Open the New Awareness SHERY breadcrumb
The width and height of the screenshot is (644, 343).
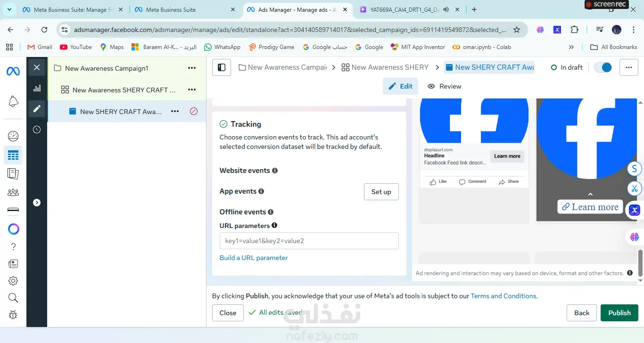pyautogui.click(x=385, y=67)
